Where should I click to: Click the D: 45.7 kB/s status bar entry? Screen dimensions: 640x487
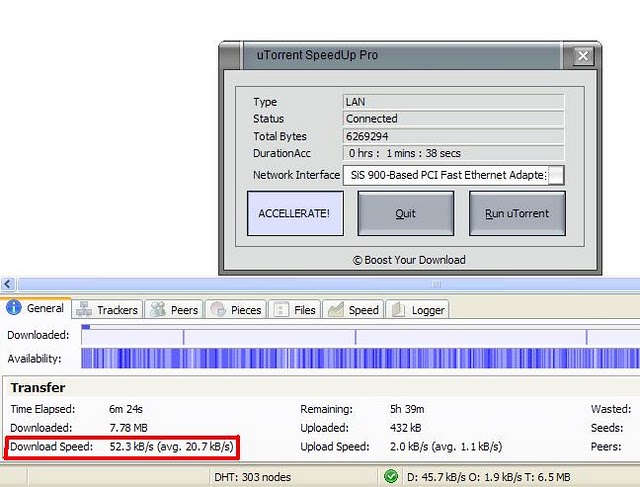click(489, 477)
